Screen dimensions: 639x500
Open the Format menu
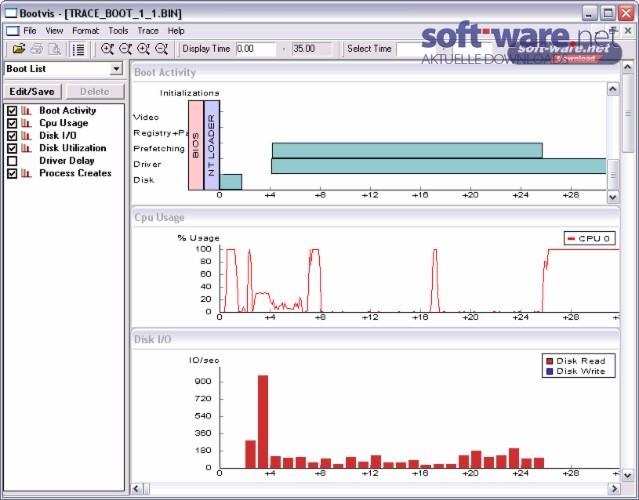click(x=85, y=31)
